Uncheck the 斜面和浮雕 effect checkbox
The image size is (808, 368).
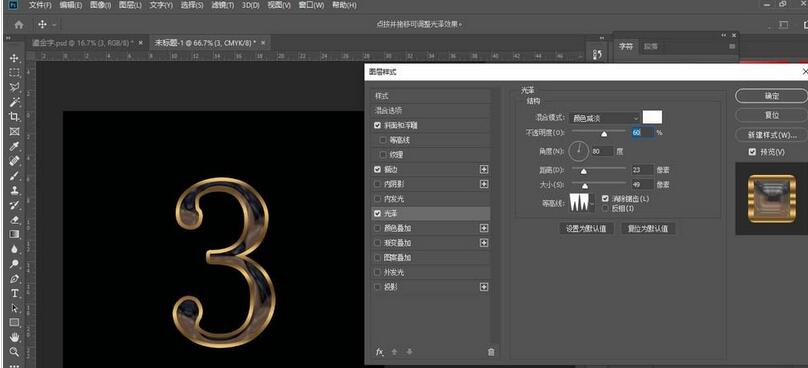coord(378,125)
